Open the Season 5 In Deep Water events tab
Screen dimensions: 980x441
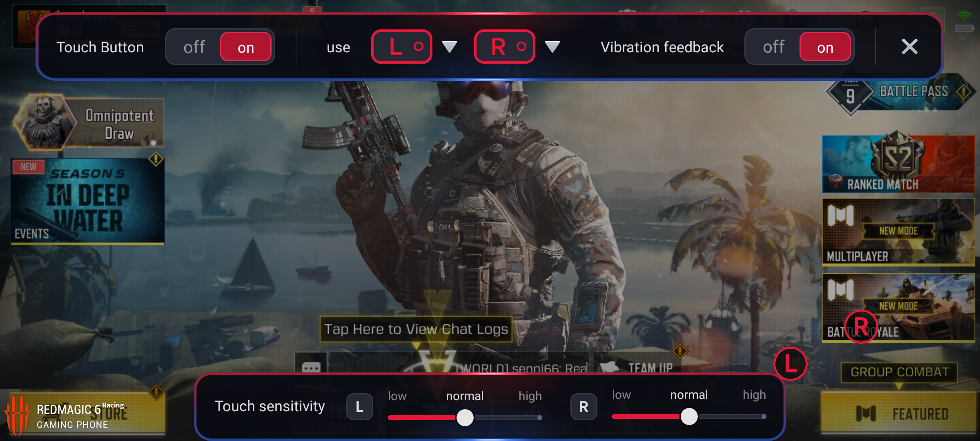click(87, 200)
